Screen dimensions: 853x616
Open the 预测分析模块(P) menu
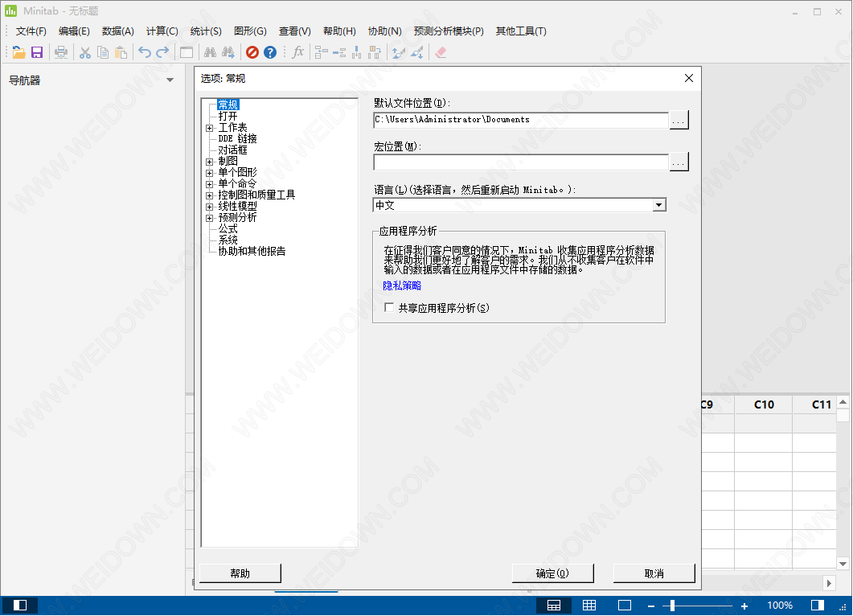point(449,31)
